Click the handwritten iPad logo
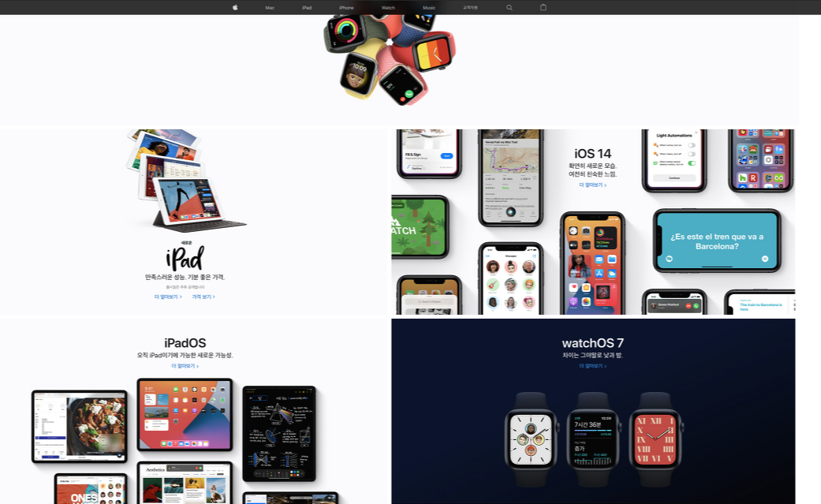821x504 pixels. (185, 258)
